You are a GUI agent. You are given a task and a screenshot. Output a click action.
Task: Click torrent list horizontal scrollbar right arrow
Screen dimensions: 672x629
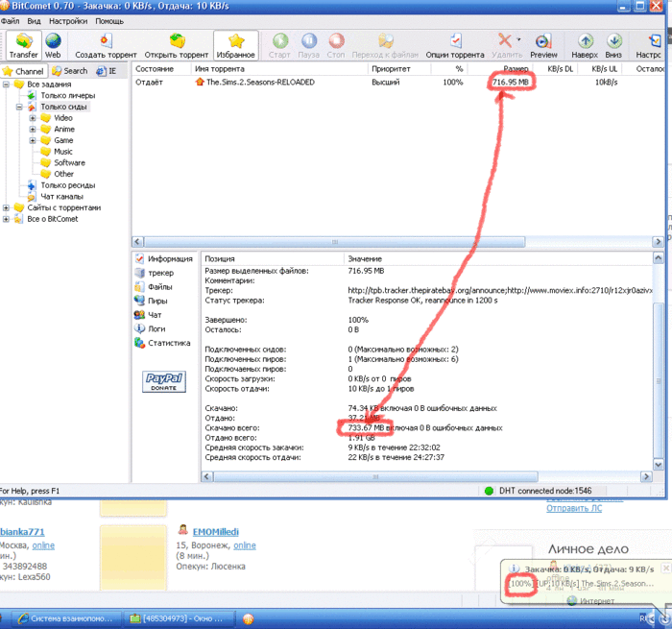[658, 242]
